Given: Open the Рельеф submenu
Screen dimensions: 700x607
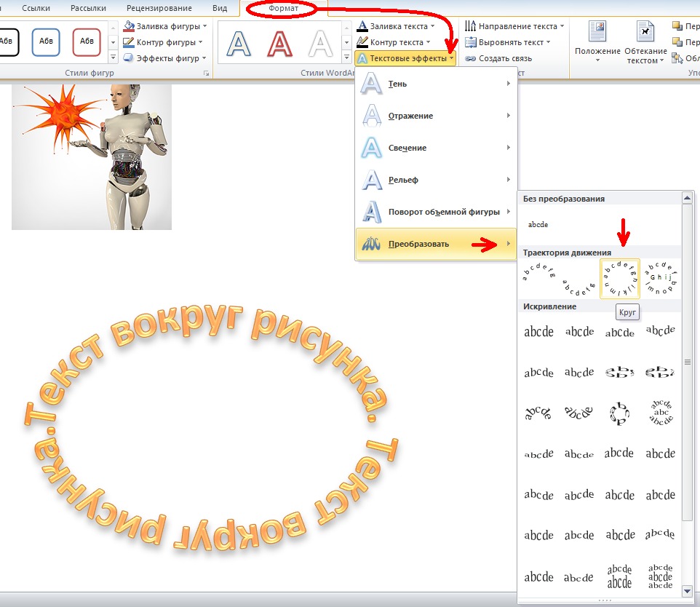Looking at the screenshot, I should (436, 180).
